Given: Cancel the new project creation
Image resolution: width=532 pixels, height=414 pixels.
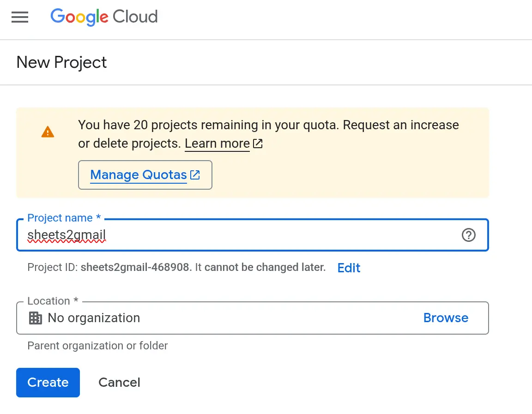Looking at the screenshot, I should tap(119, 383).
